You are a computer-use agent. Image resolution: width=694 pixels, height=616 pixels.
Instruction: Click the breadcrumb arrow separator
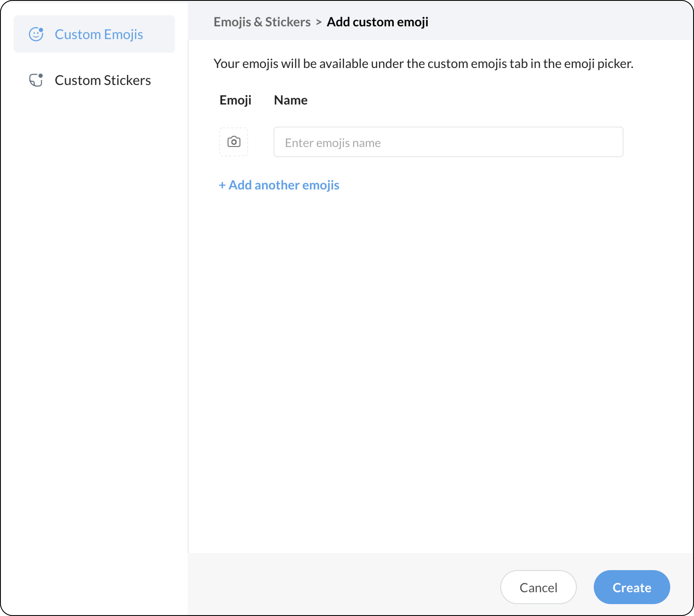pyautogui.click(x=319, y=22)
